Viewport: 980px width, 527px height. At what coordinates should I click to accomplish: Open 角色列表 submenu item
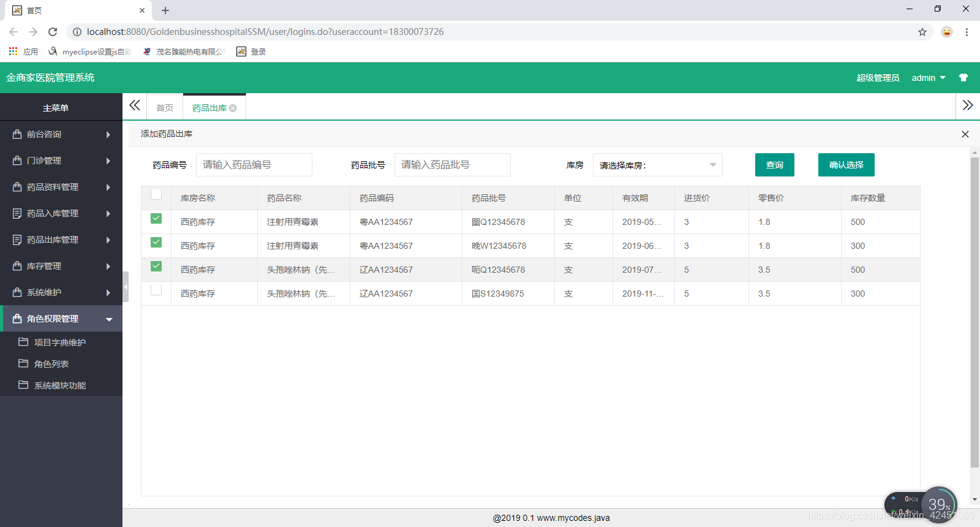51,364
